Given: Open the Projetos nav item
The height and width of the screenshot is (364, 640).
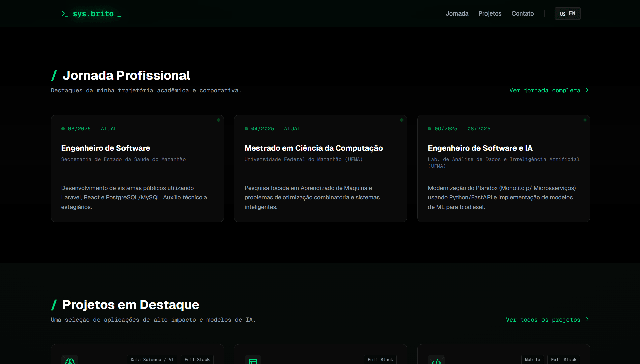Looking at the screenshot, I should click(490, 13).
